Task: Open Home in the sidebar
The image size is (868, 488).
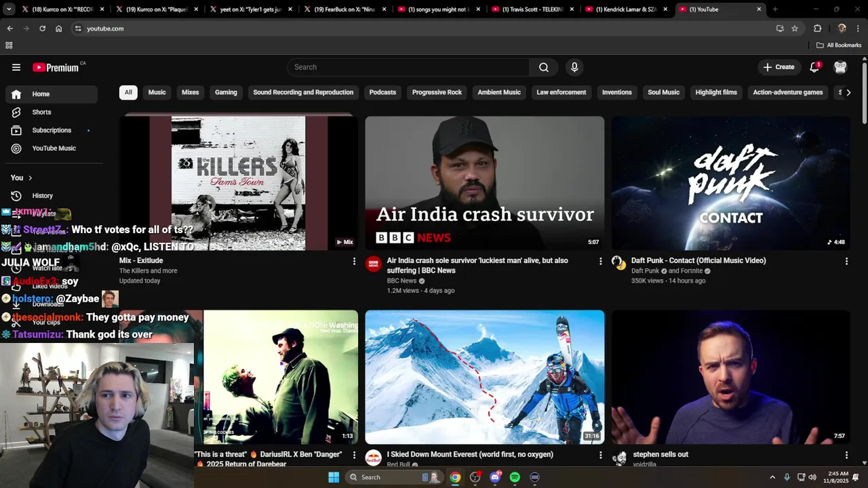Action: (x=52, y=94)
